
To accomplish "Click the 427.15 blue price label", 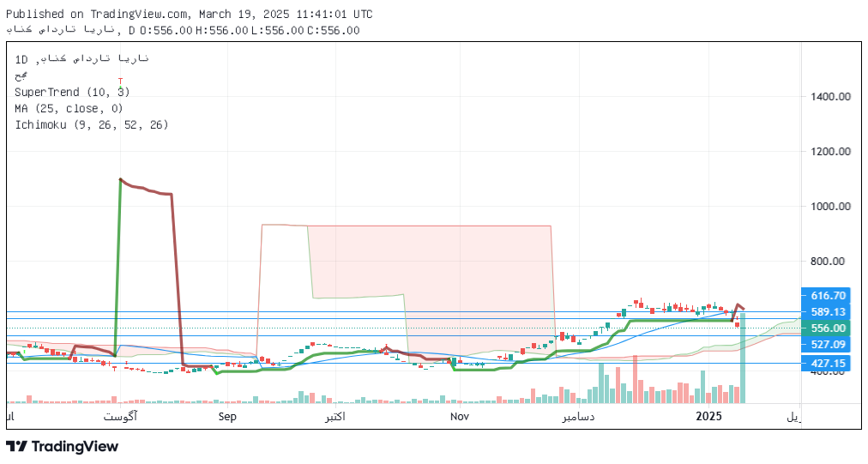I will click(825, 364).
